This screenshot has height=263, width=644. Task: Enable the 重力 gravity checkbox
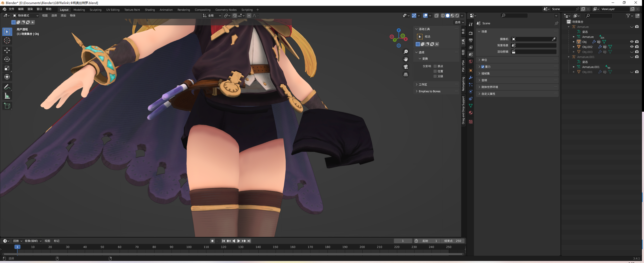coord(483,67)
